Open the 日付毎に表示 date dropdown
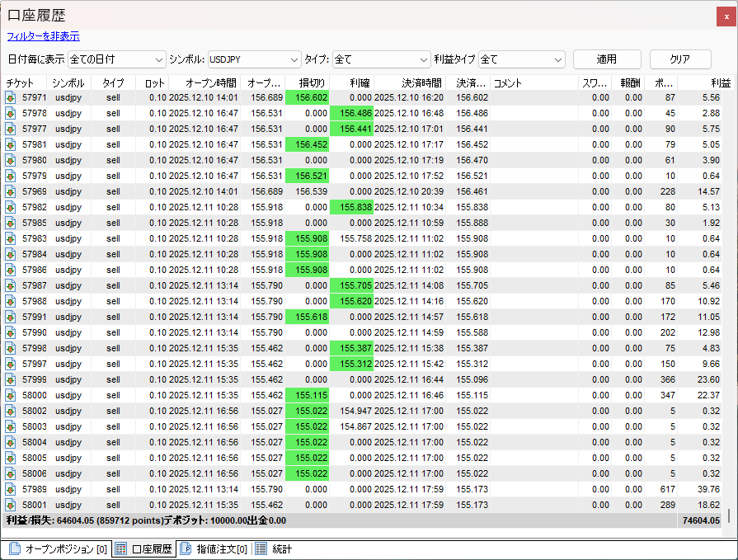The image size is (738, 560). tap(117, 59)
